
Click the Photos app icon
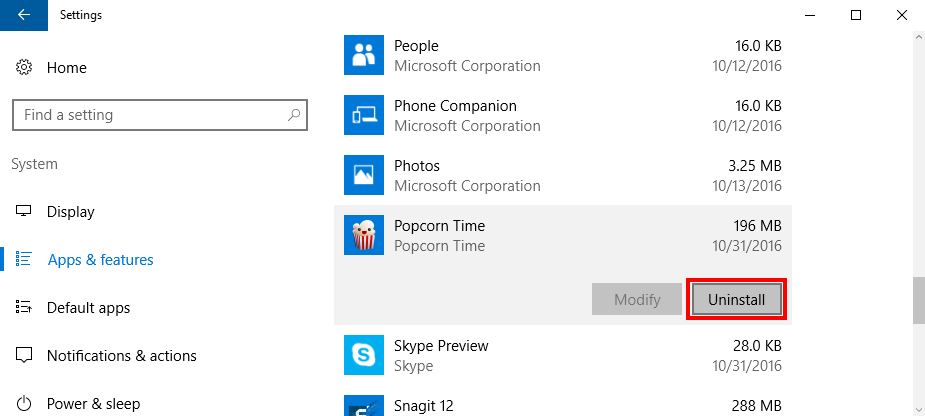coord(364,175)
